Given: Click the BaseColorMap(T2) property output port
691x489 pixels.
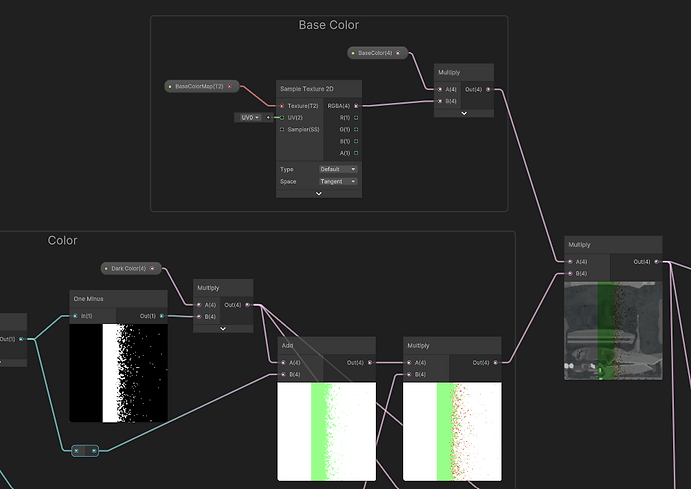Looking at the screenshot, I should pos(230,86).
